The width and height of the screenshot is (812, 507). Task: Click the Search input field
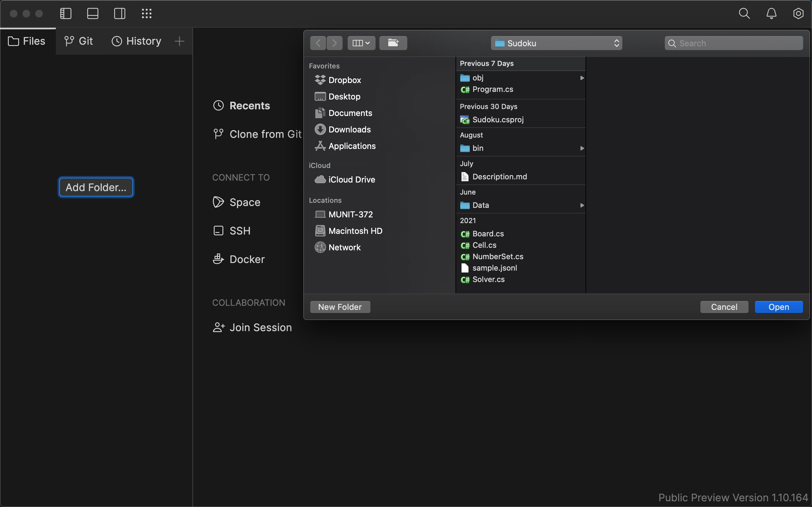click(734, 43)
